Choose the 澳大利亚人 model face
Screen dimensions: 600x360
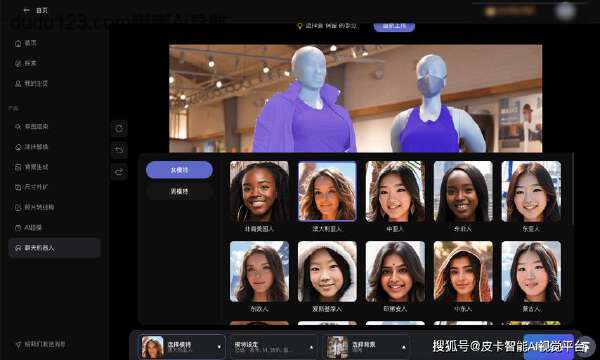[327, 191]
